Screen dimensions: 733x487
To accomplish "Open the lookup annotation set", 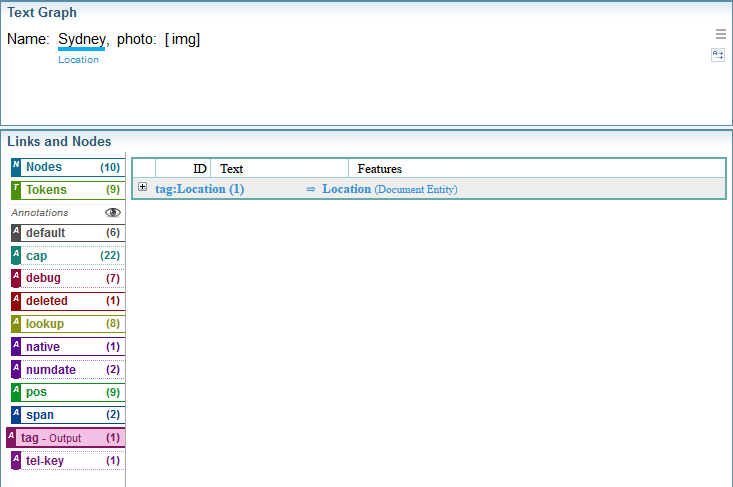I will (x=67, y=324).
